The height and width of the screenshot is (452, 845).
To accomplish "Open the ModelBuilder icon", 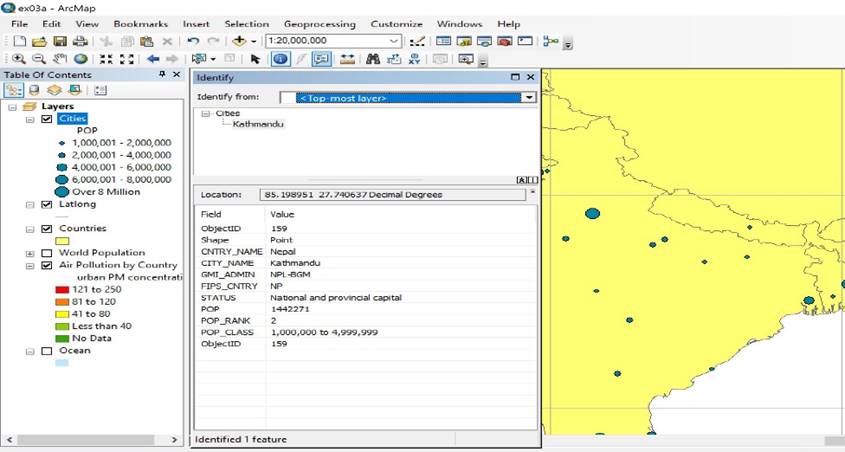I will [551, 41].
